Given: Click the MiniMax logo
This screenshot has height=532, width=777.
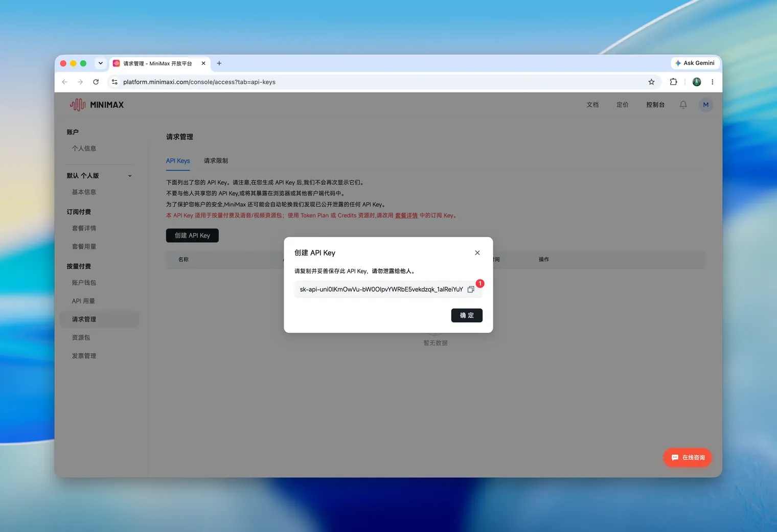Looking at the screenshot, I should point(97,105).
